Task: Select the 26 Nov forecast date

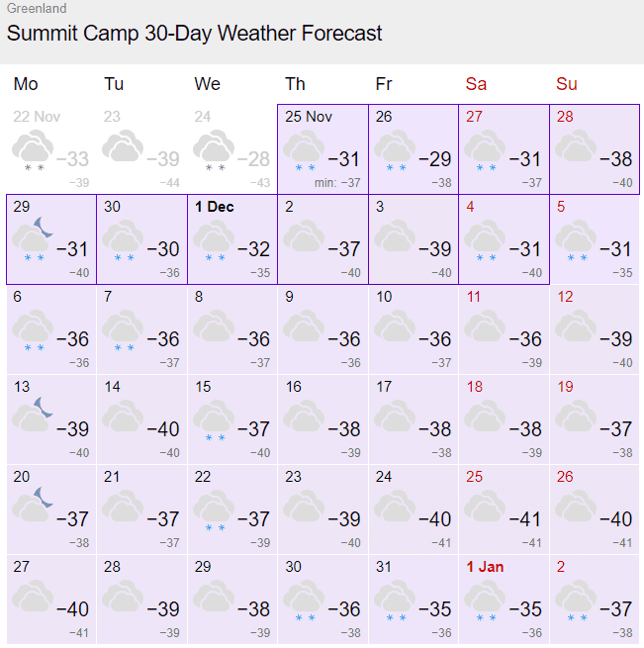Action: coord(414,149)
